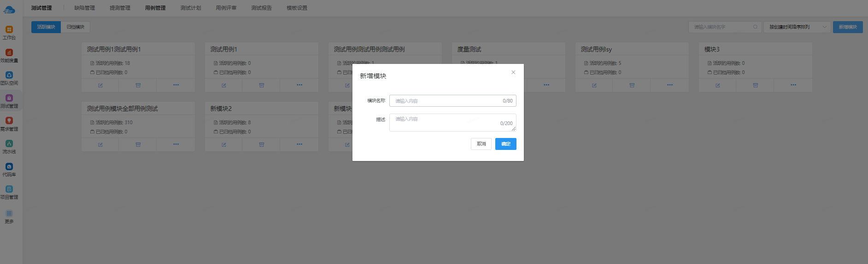Click the cloud logo in the top-left corner

tap(9, 9)
